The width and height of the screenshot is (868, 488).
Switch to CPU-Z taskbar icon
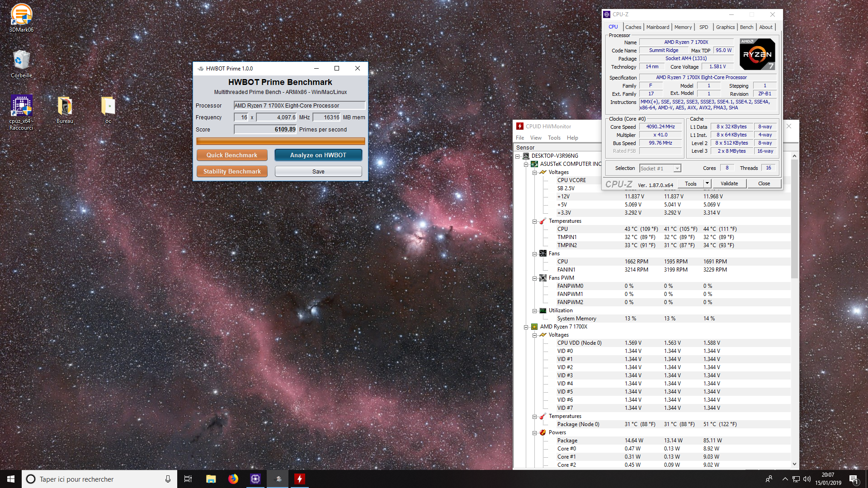pos(255,479)
